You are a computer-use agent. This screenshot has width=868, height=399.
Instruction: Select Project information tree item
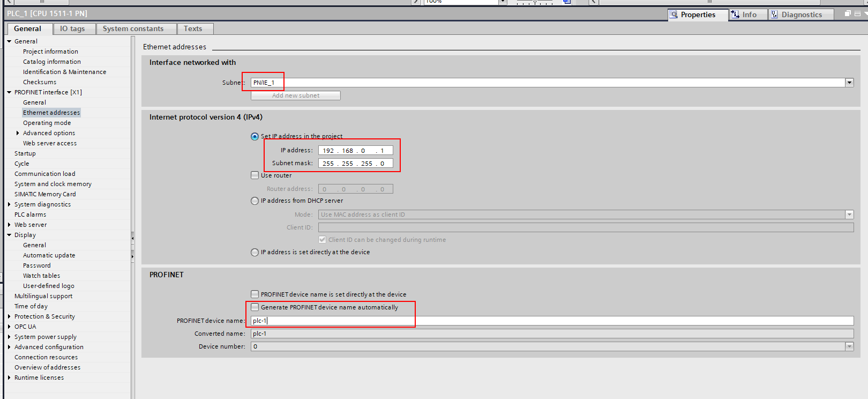click(x=50, y=51)
